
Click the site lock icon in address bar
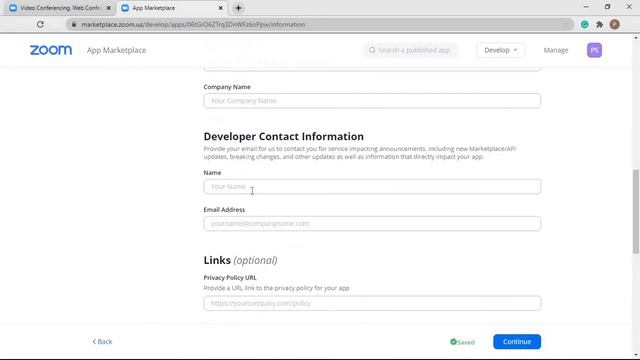click(x=73, y=24)
